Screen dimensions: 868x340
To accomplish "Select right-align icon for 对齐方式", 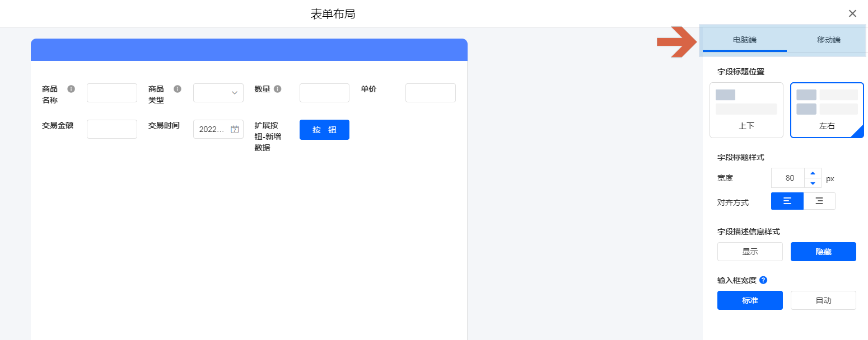I will pos(819,201).
